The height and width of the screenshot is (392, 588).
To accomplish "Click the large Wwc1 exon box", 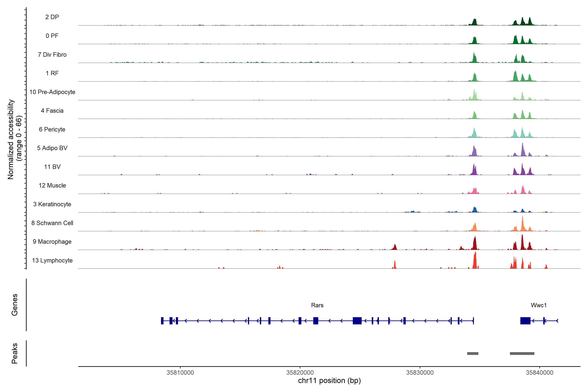I will [525, 320].
